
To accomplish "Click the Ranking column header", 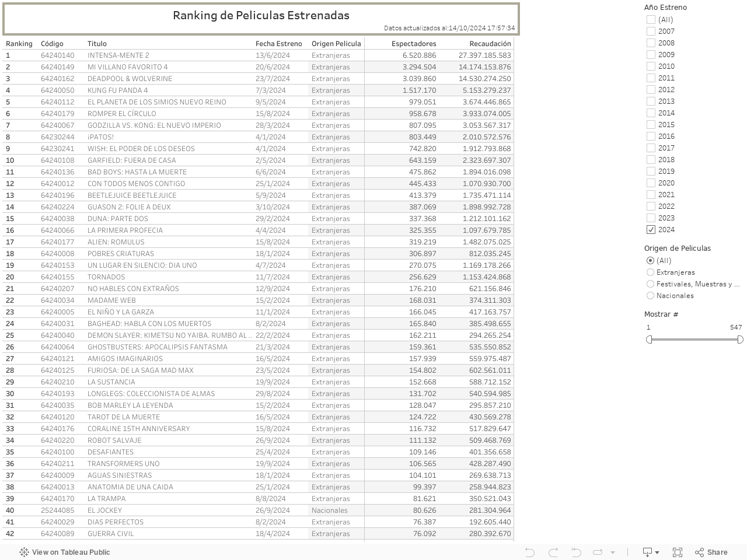I will point(19,44).
